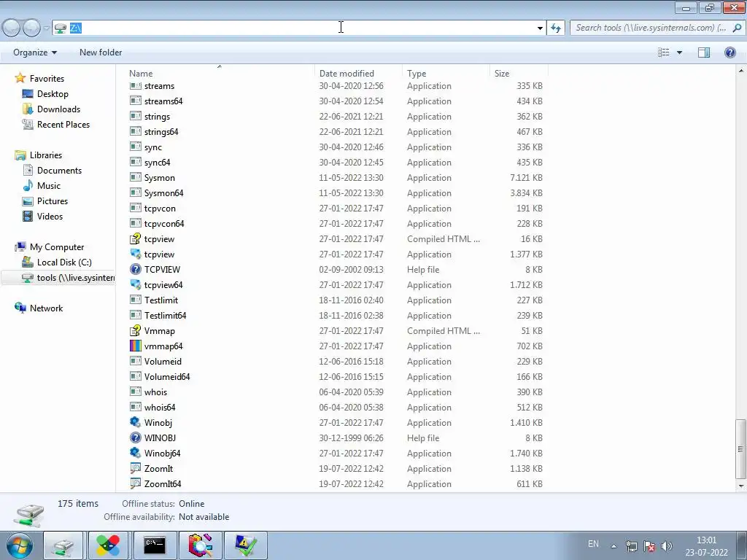Open Local Disk (C:)

pos(64,262)
